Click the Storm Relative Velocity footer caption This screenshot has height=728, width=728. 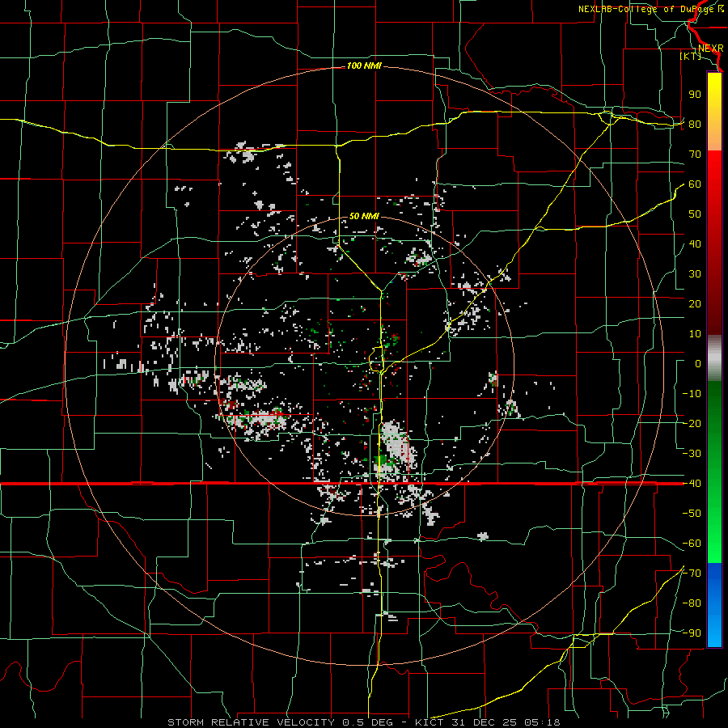point(363,722)
